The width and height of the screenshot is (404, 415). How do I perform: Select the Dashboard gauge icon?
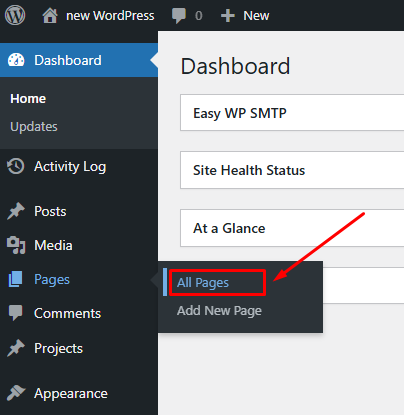16,60
